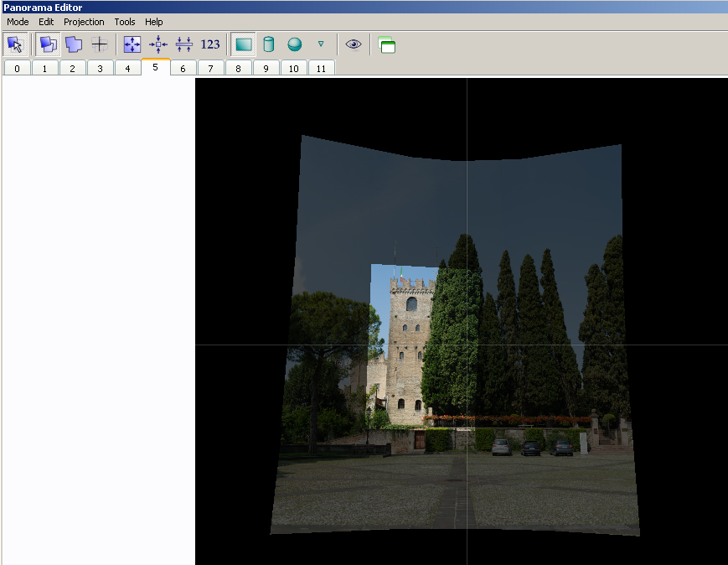This screenshot has height=565, width=728.
Task: Switch to image tab 1
Action: 44,68
